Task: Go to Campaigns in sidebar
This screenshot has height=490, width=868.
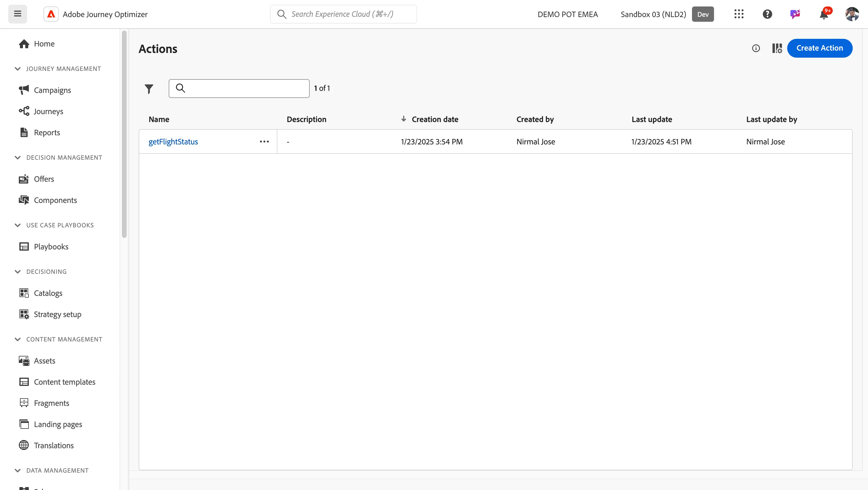Action: tap(53, 90)
